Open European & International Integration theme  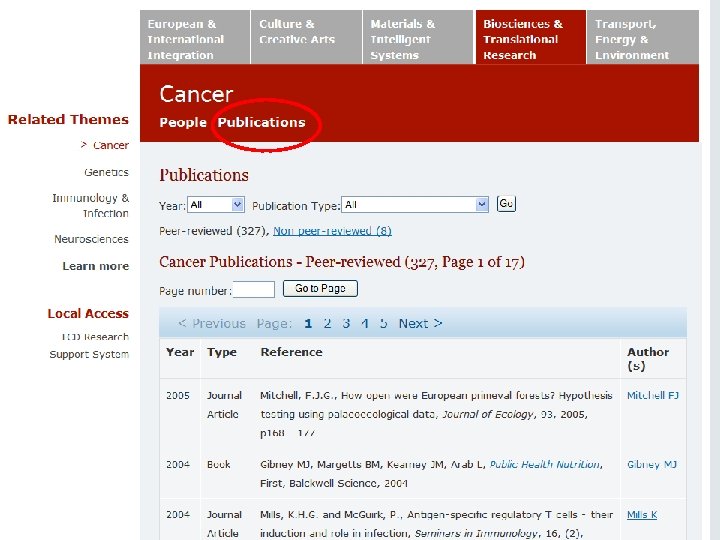point(194,38)
